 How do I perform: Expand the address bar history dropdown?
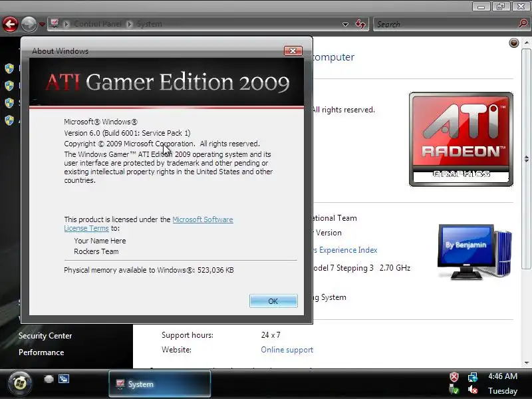[345, 25]
